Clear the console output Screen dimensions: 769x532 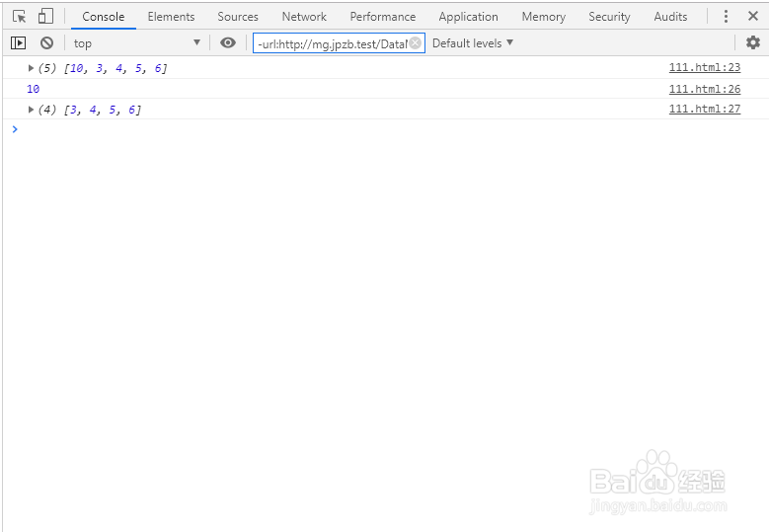click(x=46, y=43)
